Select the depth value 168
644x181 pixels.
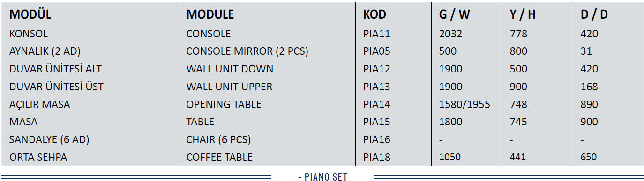[589, 87]
